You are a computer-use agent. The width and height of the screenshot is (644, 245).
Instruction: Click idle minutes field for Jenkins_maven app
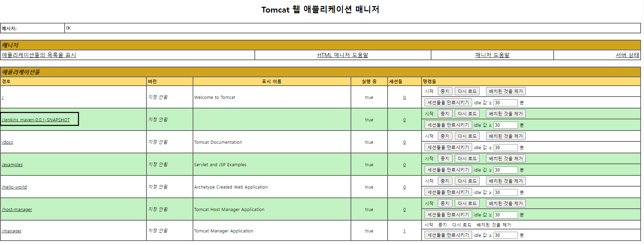506,125
